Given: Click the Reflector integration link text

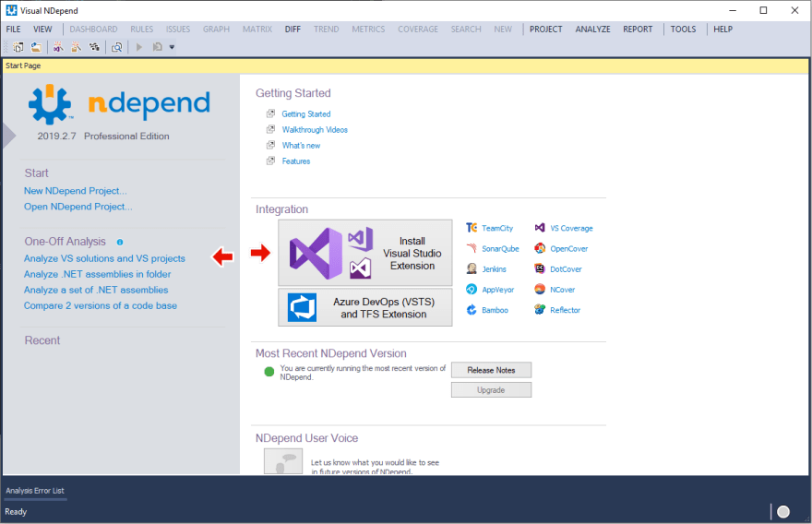Looking at the screenshot, I should (566, 310).
